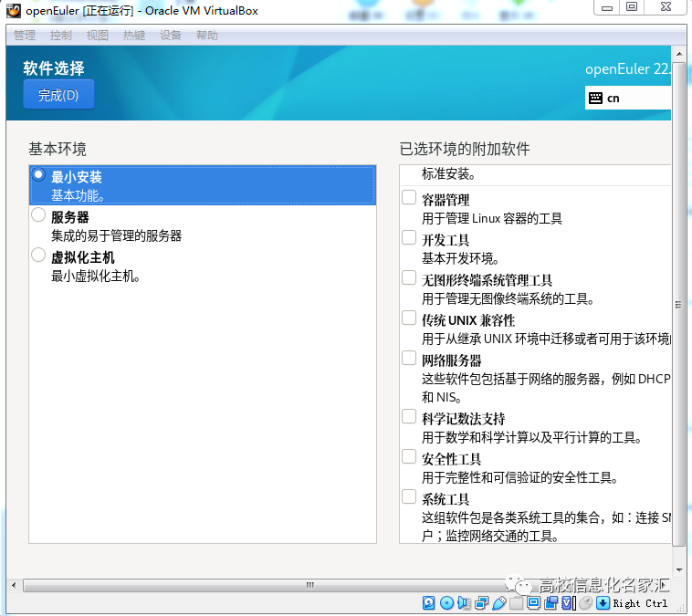The image size is (692, 616).
Task: Click the optical disk status icon
Action: pyautogui.click(x=446, y=602)
